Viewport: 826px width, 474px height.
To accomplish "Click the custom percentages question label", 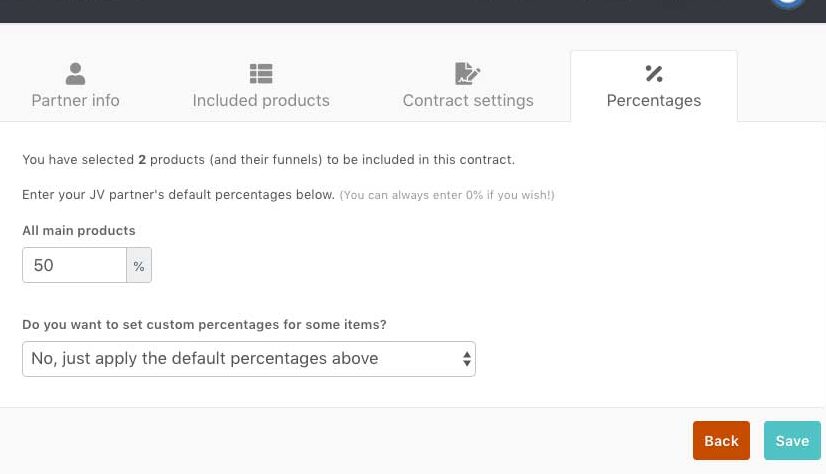I will (x=204, y=325).
